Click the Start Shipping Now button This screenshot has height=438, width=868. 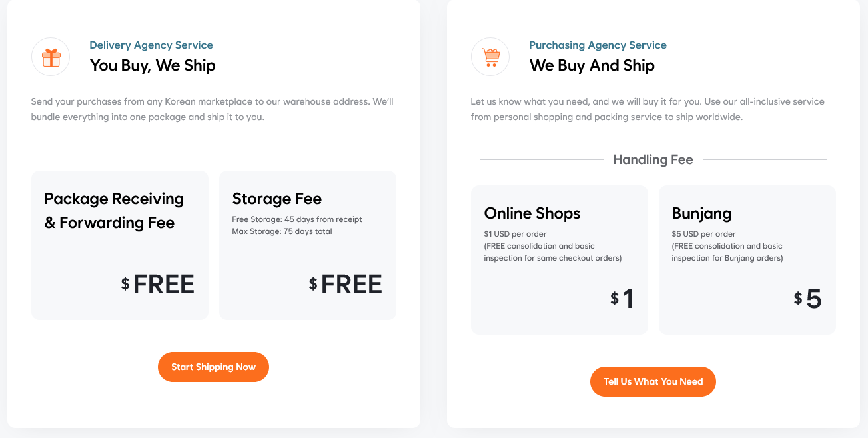(213, 367)
